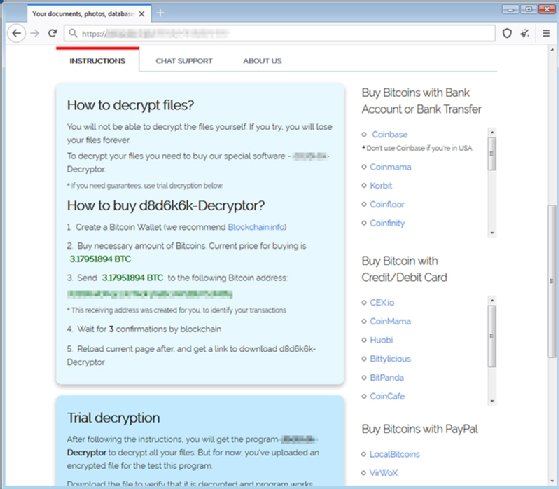Viewport: 559px width, 489px height.
Task: Switch to the Chat Support tab
Action: click(184, 61)
